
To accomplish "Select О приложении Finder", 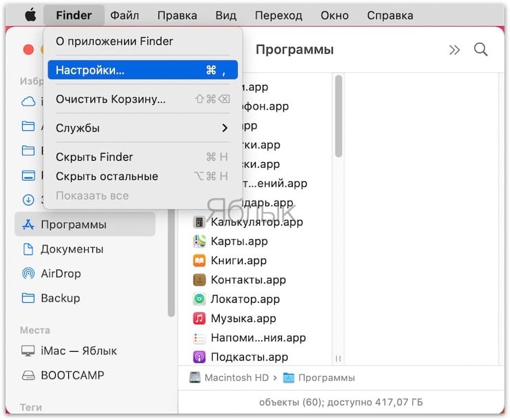I will [x=143, y=41].
